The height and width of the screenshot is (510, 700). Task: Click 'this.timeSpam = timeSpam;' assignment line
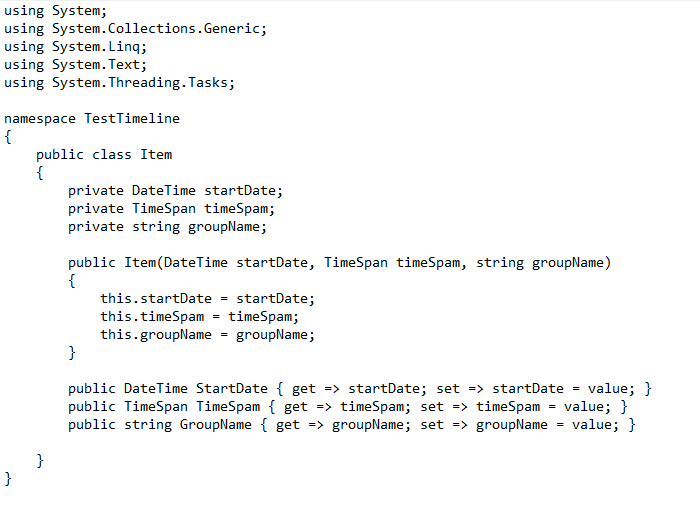[199, 317]
